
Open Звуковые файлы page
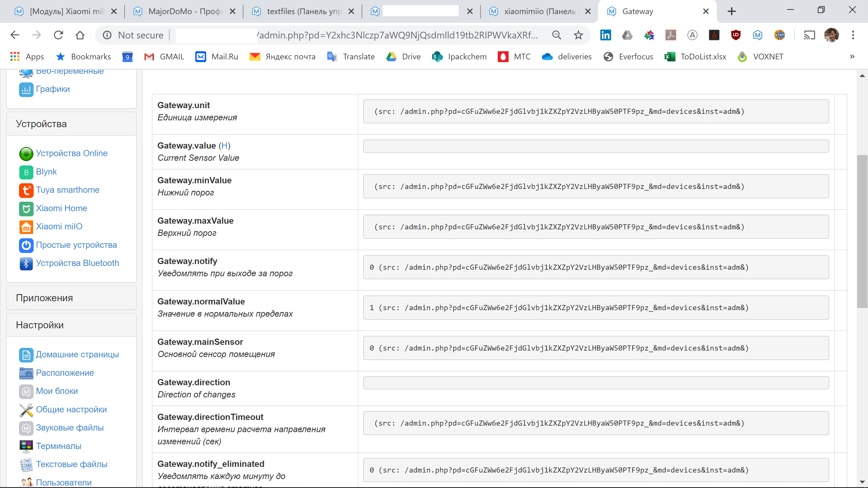tap(69, 428)
